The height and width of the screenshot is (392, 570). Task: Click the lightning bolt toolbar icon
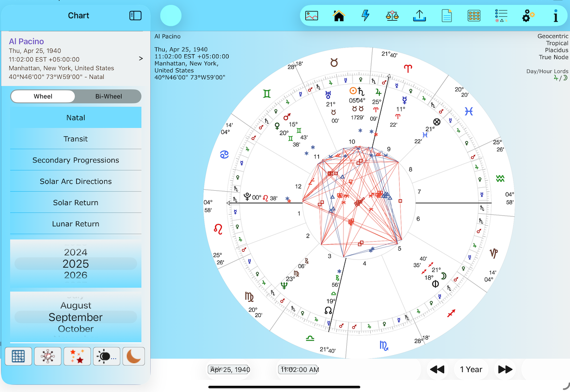[365, 15]
